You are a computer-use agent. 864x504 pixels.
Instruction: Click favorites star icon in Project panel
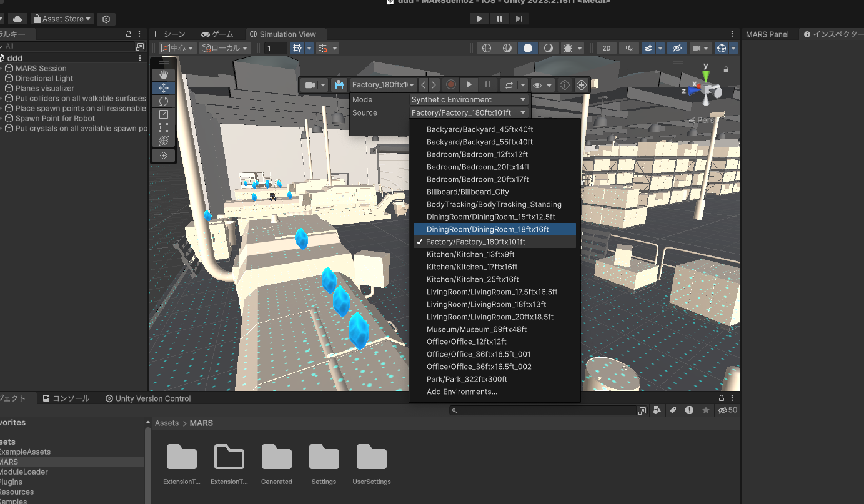[x=705, y=410]
